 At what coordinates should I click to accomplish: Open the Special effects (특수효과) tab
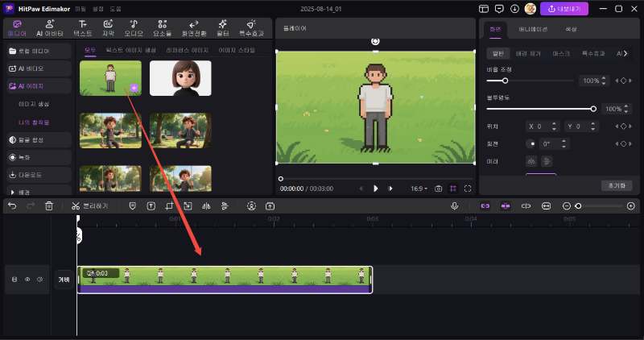point(251,28)
